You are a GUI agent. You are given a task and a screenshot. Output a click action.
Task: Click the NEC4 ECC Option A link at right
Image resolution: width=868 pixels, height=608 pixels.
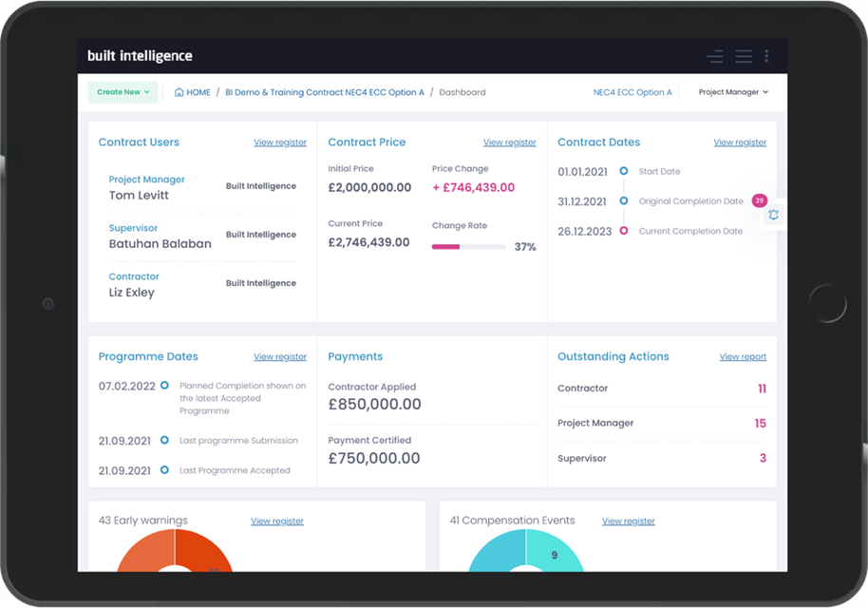pyautogui.click(x=632, y=92)
